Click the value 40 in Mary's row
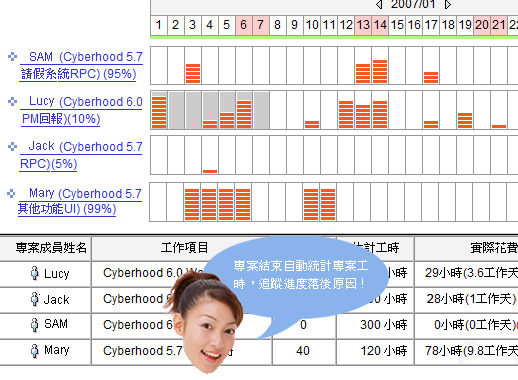 pyautogui.click(x=303, y=351)
